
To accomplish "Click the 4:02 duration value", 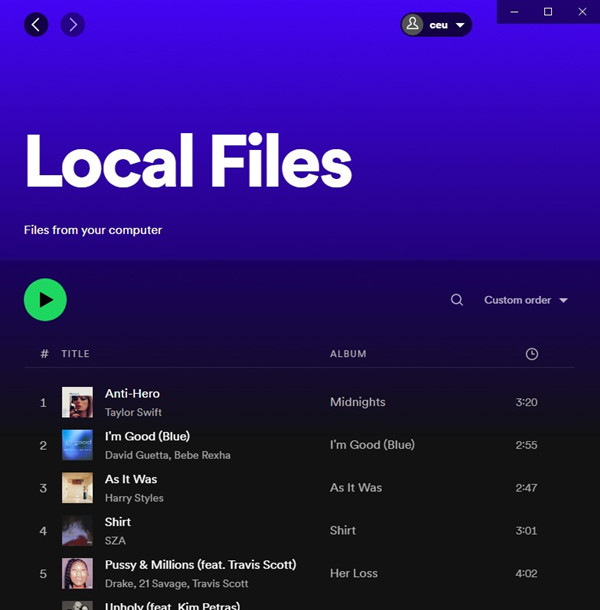I will click(526, 573).
